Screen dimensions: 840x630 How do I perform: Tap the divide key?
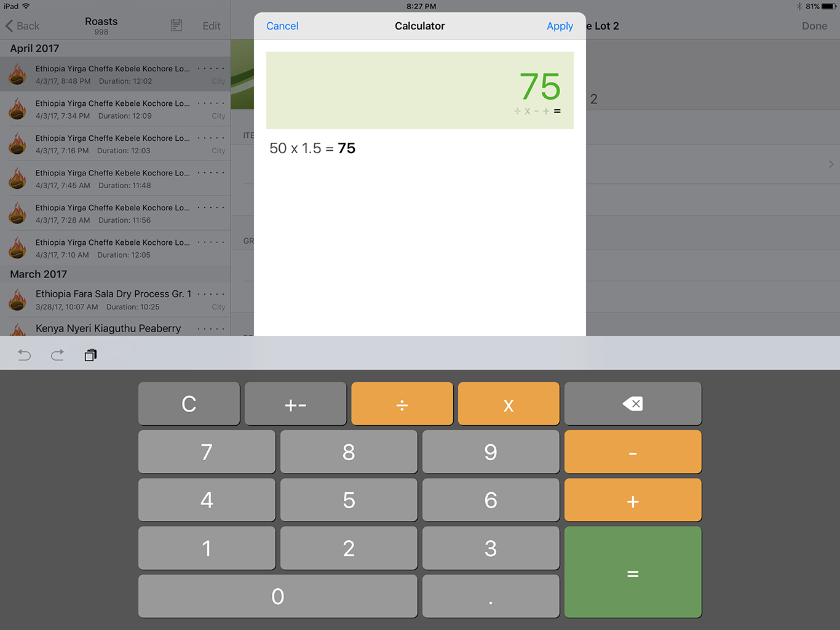click(402, 404)
